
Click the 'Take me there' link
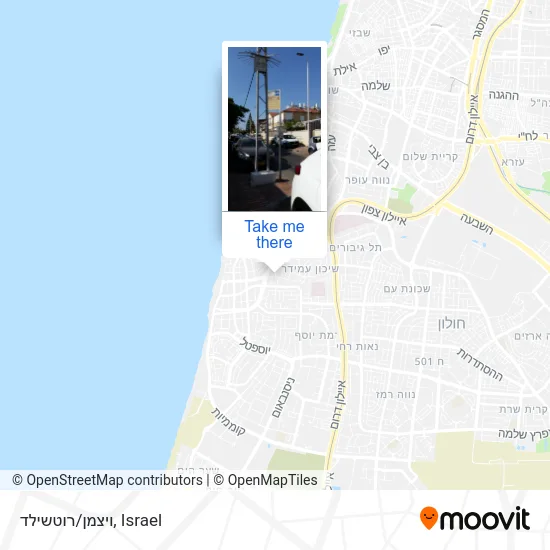click(x=274, y=234)
